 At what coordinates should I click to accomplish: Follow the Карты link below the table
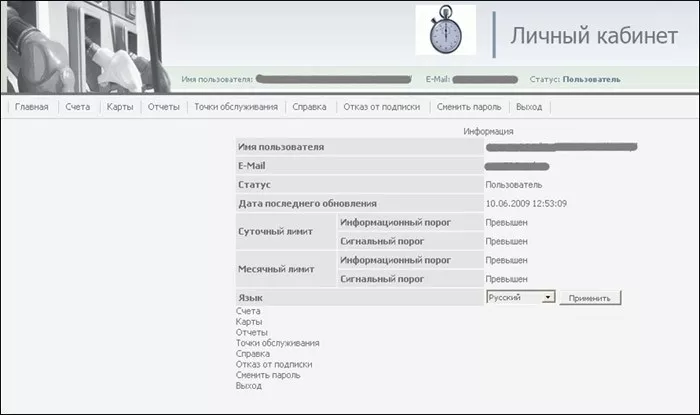click(249, 322)
